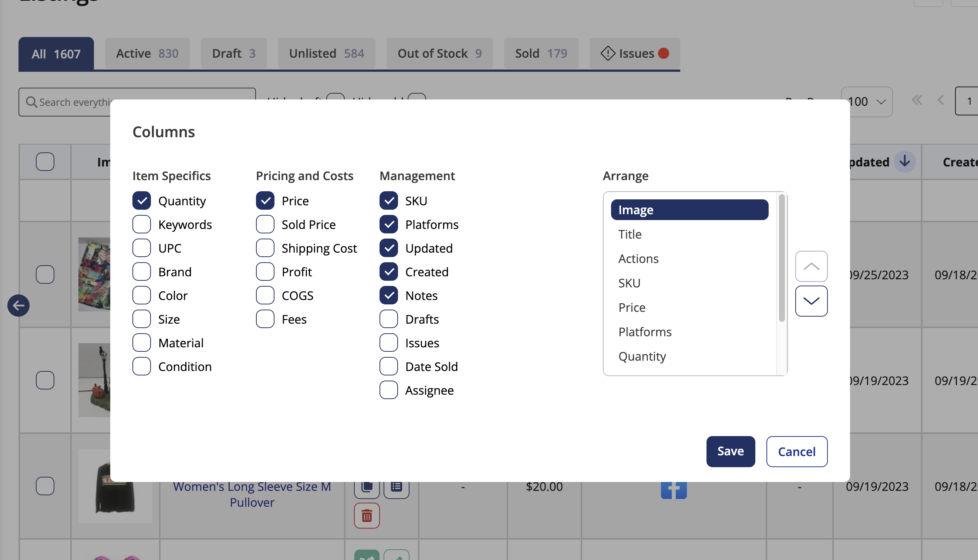The image size is (978, 560).
Task: Toggle the Keywords checkbox under Item Specifics
Action: pos(142,224)
